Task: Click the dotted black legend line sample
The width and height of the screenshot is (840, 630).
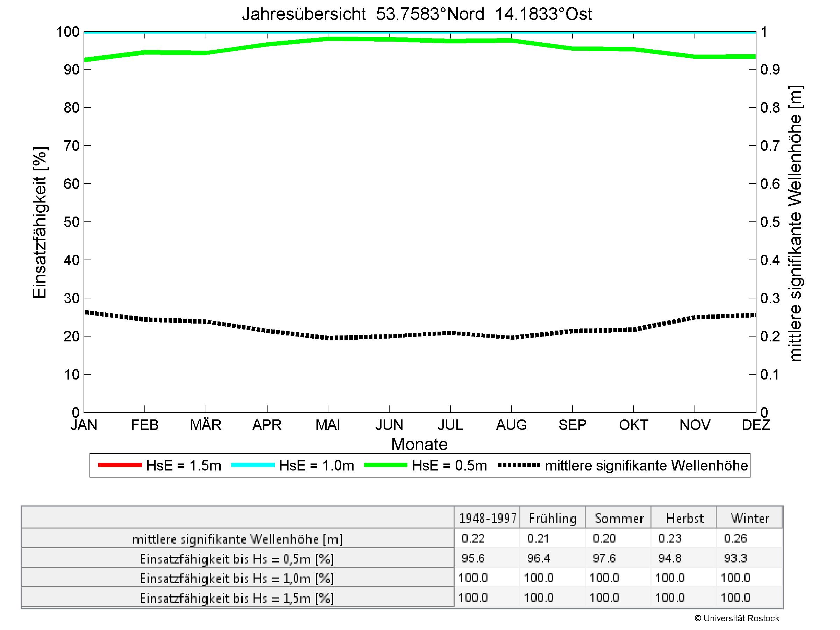Action: 519,465
